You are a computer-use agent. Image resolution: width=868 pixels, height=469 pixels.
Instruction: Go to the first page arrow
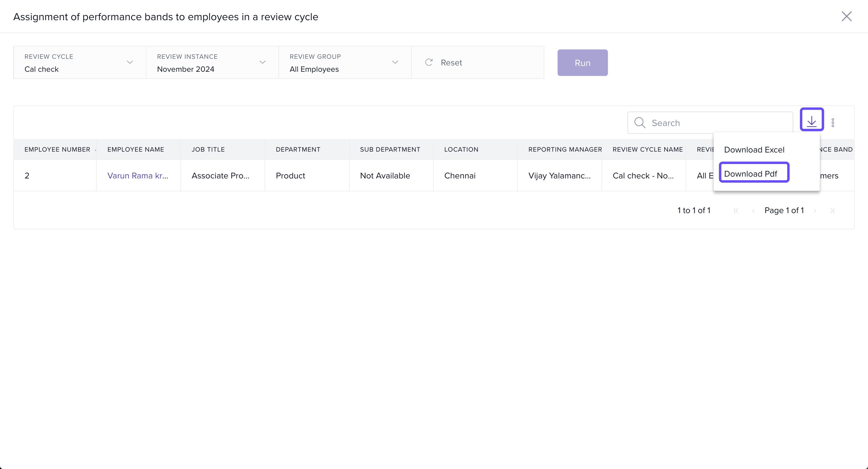[736, 211]
